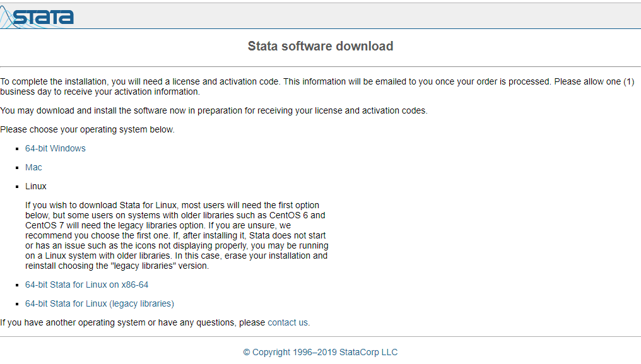The image size is (641, 364).
Task: Click the bullet beside 64-bit Windows
Action: tap(17, 149)
